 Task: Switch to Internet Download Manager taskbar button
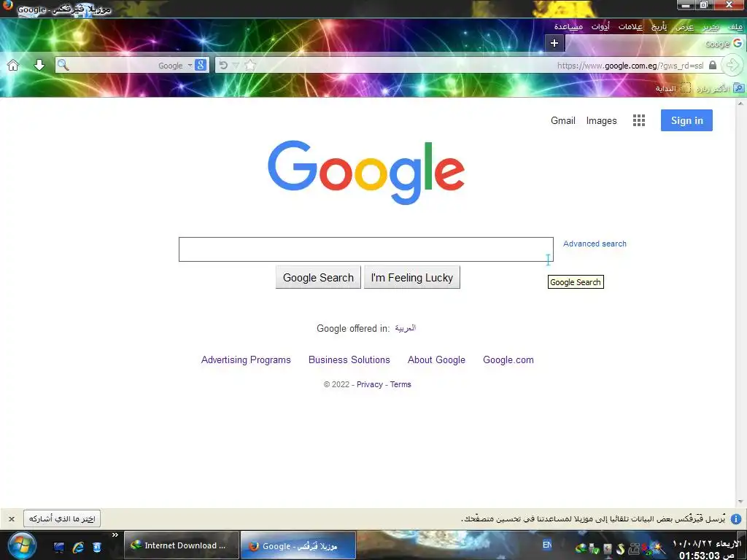(x=182, y=545)
